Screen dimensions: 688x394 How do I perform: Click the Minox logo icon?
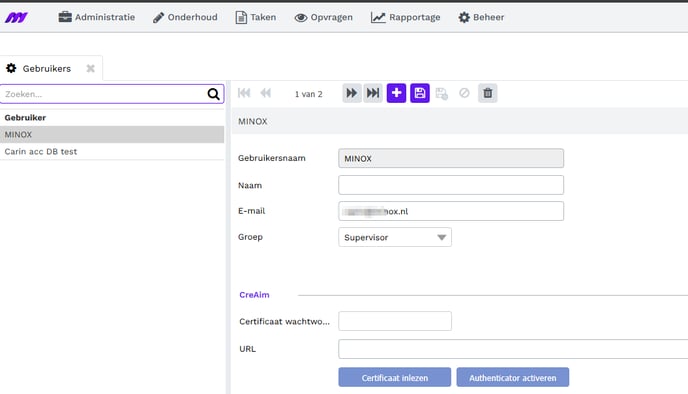coord(16,18)
